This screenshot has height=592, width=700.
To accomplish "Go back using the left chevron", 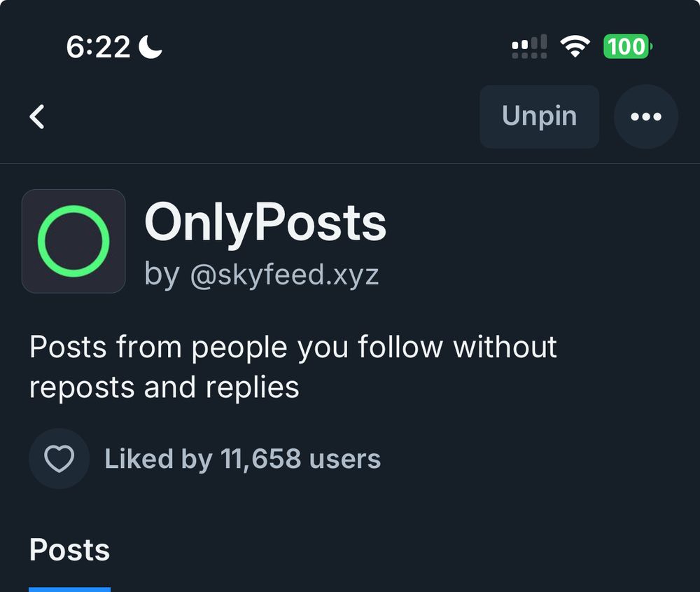I will point(38,117).
